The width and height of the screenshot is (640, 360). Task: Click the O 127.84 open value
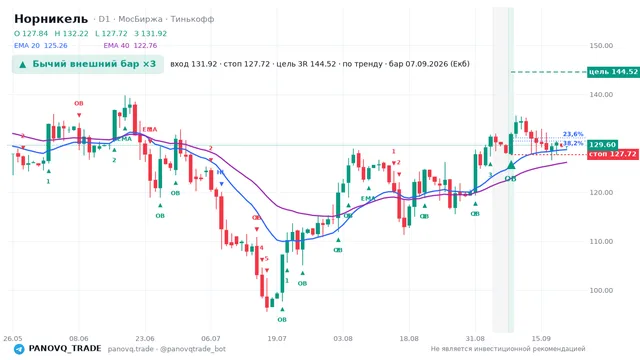coord(31,33)
